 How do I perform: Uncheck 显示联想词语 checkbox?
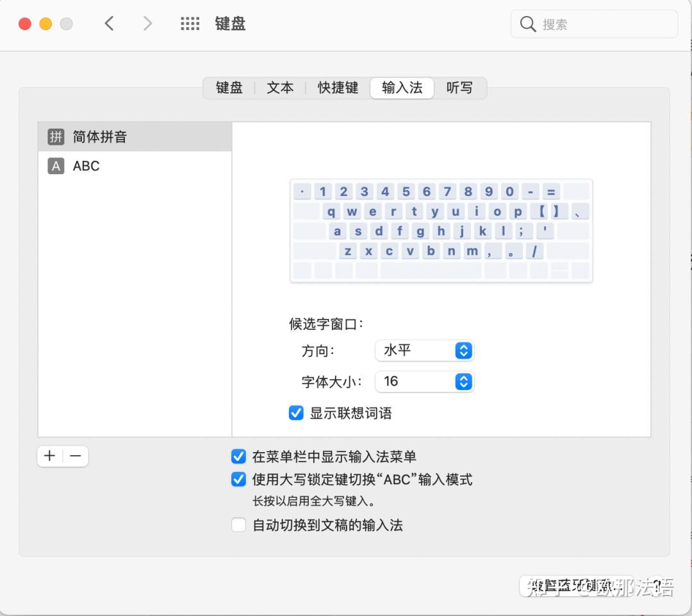(x=296, y=413)
